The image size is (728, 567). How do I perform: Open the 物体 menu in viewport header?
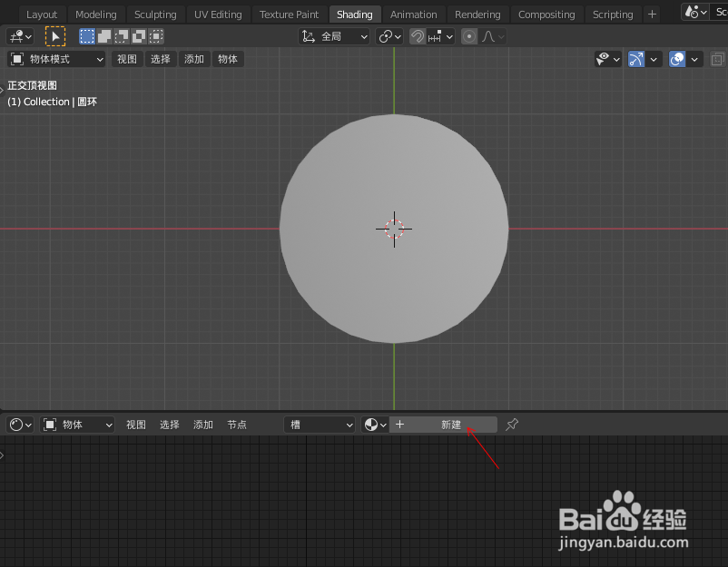coord(228,59)
